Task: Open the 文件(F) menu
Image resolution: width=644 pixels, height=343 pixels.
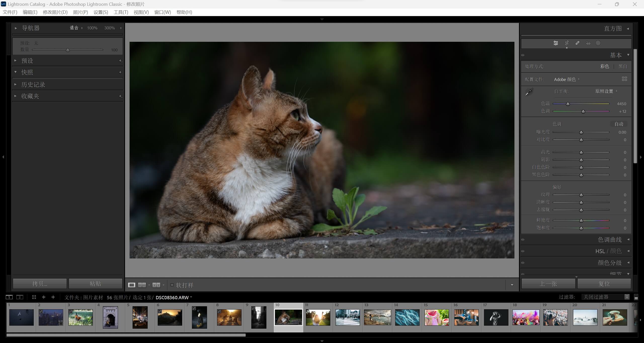Action: tap(10, 12)
